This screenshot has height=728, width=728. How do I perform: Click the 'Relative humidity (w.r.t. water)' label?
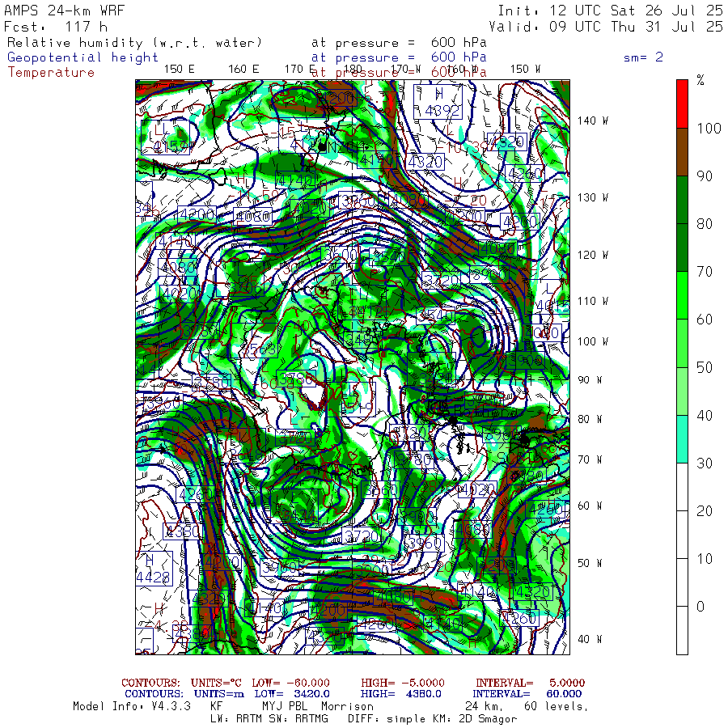click(134, 43)
